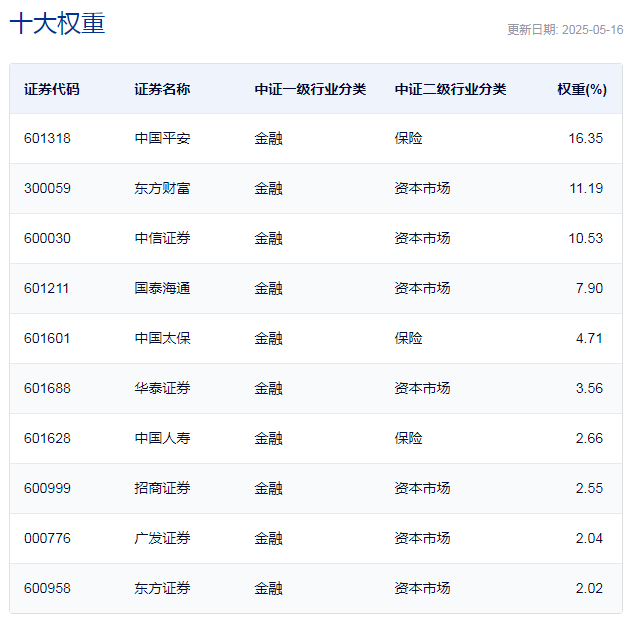Click weight value 16.35

click(585, 138)
